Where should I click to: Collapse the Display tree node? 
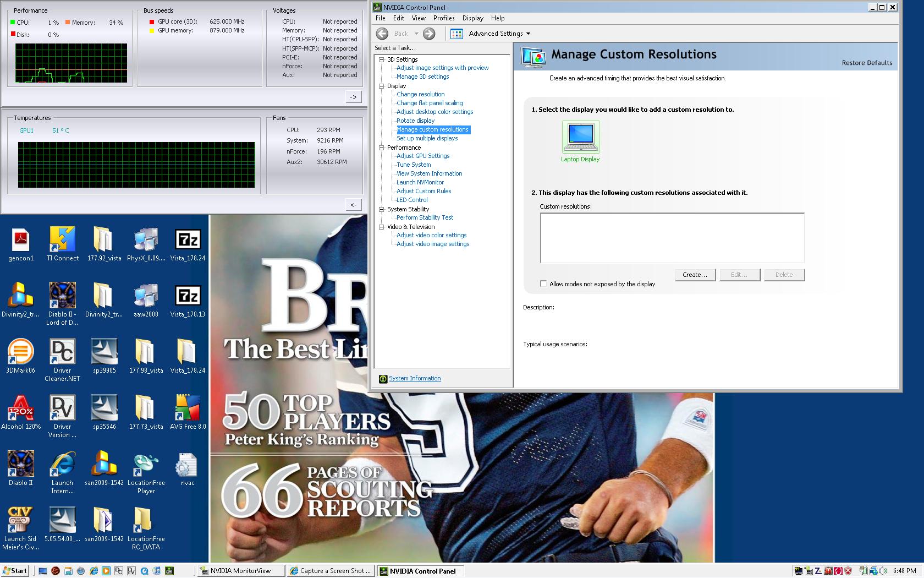(x=382, y=86)
